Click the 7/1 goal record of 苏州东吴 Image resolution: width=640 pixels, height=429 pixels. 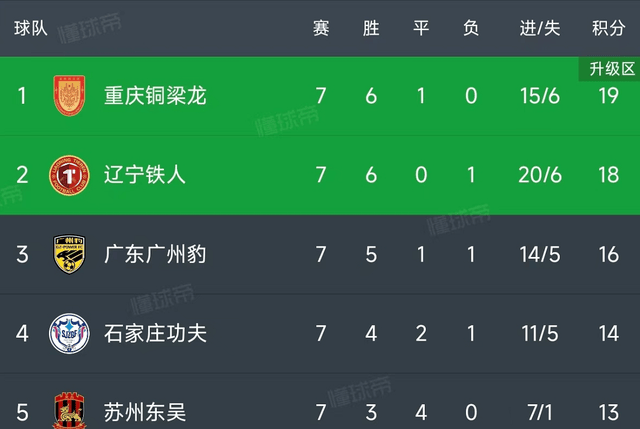(540, 412)
